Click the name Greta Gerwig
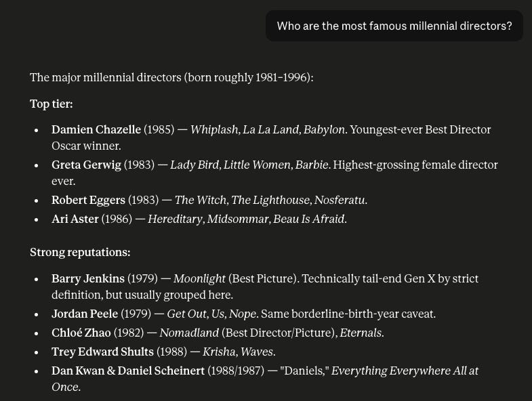 (x=86, y=165)
